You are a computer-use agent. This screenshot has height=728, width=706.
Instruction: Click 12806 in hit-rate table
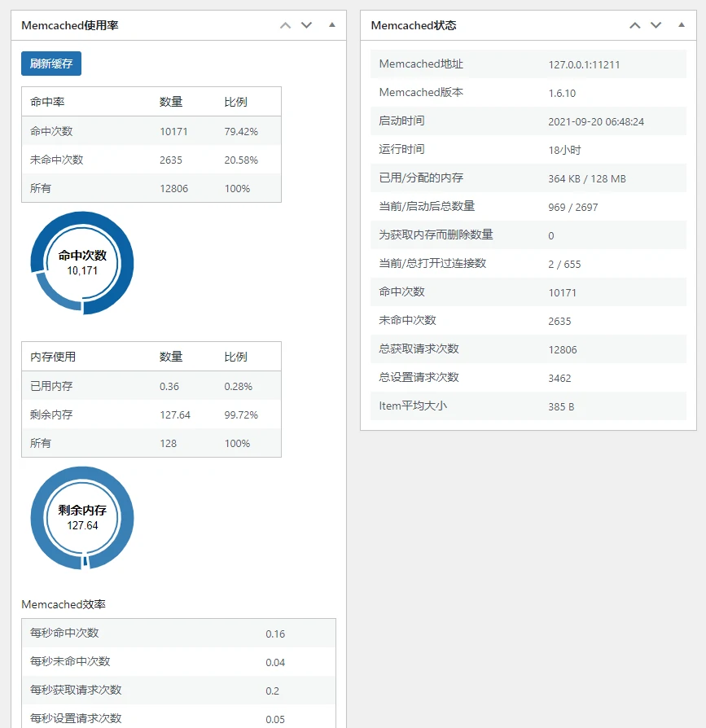click(174, 188)
